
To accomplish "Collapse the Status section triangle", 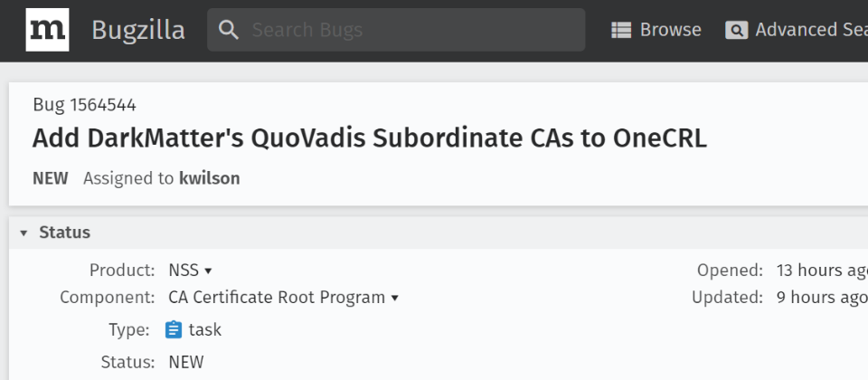I will point(24,233).
